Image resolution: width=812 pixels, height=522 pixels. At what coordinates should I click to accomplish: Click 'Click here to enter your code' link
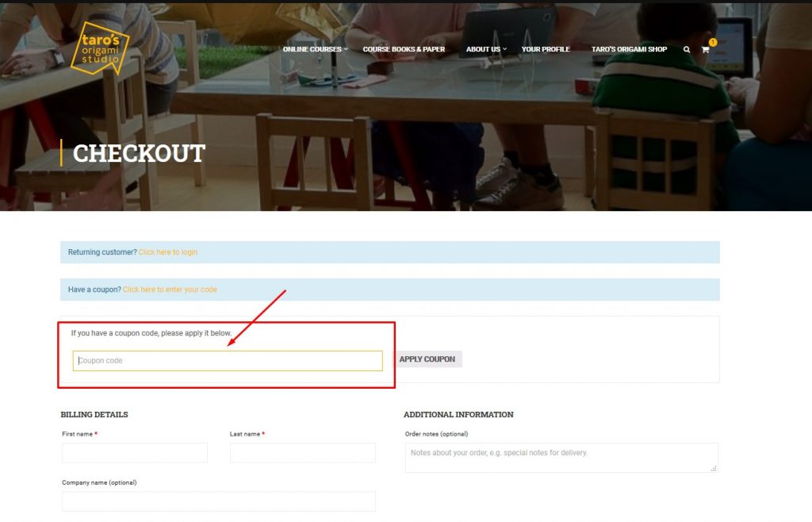click(170, 290)
